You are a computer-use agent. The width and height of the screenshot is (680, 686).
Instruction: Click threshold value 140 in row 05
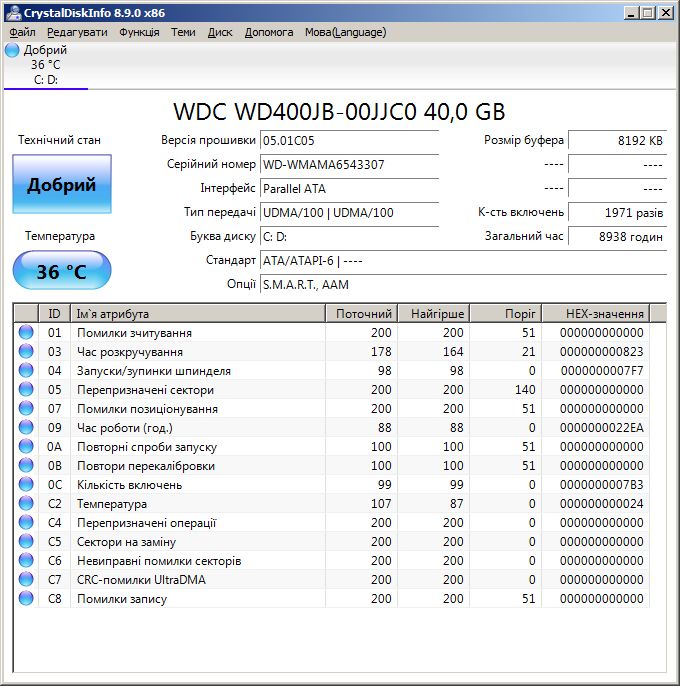coord(525,390)
